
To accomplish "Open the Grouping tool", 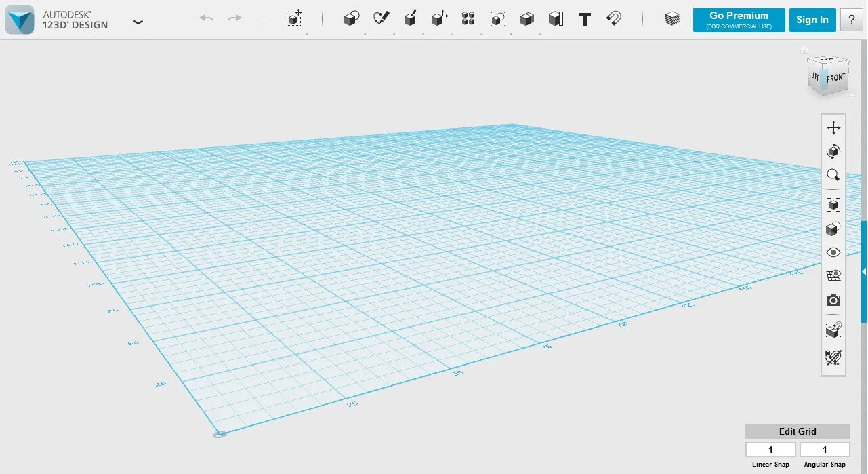I will pyautogui.click(x=498, y=18).
